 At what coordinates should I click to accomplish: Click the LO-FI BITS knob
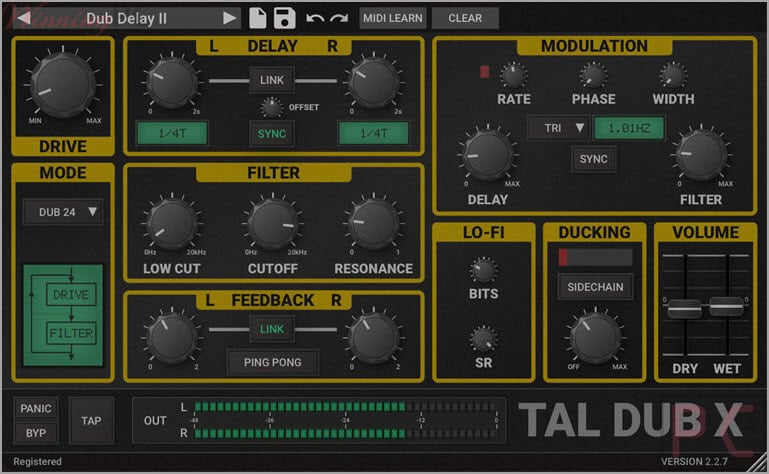(x=483, y=270)
